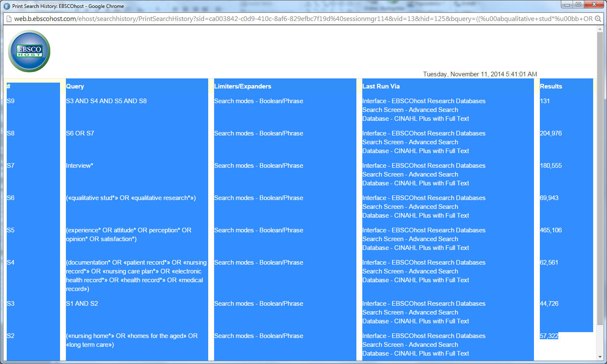Viewport: 607px width, 364px height.
Task: Click result count 180,555
Action: (x=551, y=166)
